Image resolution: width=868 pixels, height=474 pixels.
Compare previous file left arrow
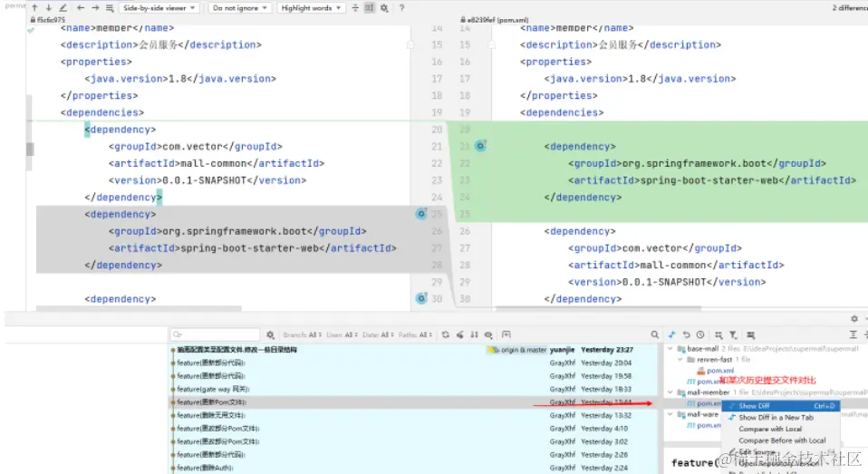81,8
